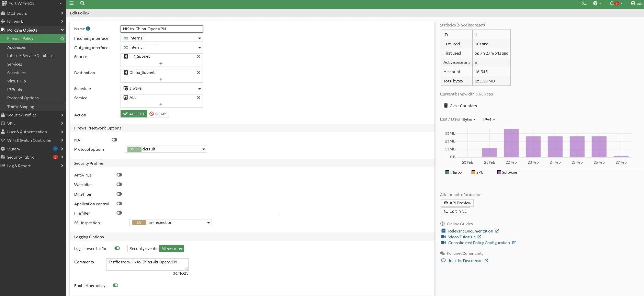Viewport: 644px width, 296px height.
Task: Open the admin user account icon
Action: pyautogui.click(x=633, y=3)
